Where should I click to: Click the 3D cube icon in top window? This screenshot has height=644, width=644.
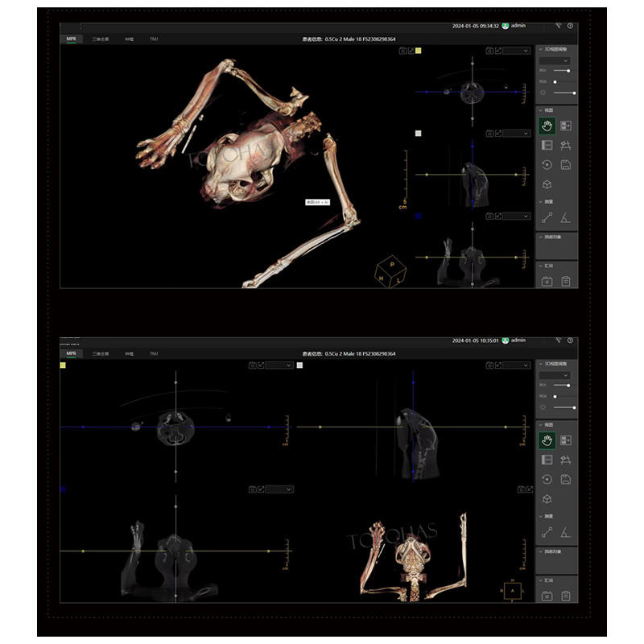coord(547,184)
